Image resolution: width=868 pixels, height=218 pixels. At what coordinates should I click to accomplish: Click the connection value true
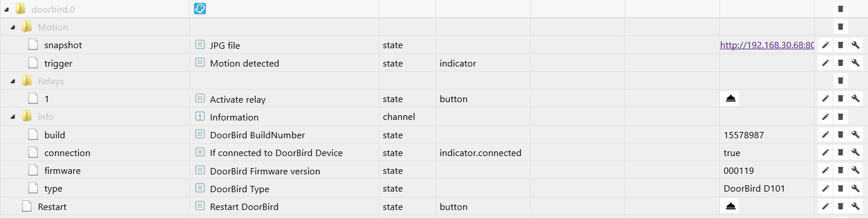(x=732, y=153)
